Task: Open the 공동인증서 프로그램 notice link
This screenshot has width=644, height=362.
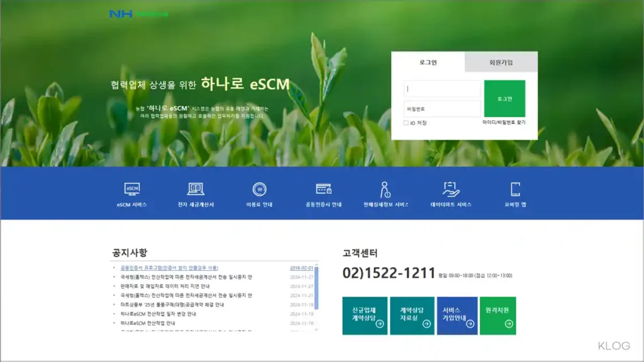Action: coord(169,268)
